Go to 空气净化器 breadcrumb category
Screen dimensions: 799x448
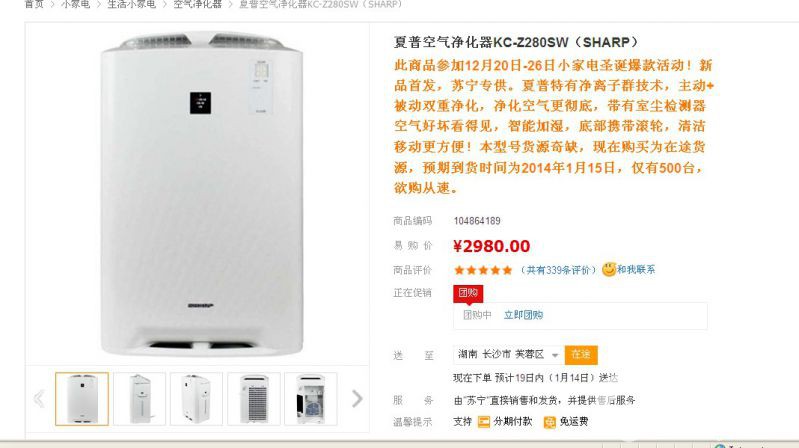click(x=197, y=4)
